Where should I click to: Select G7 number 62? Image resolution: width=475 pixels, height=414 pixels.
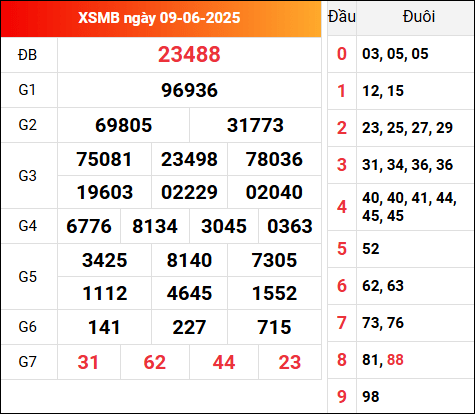(x=155, y=362)
